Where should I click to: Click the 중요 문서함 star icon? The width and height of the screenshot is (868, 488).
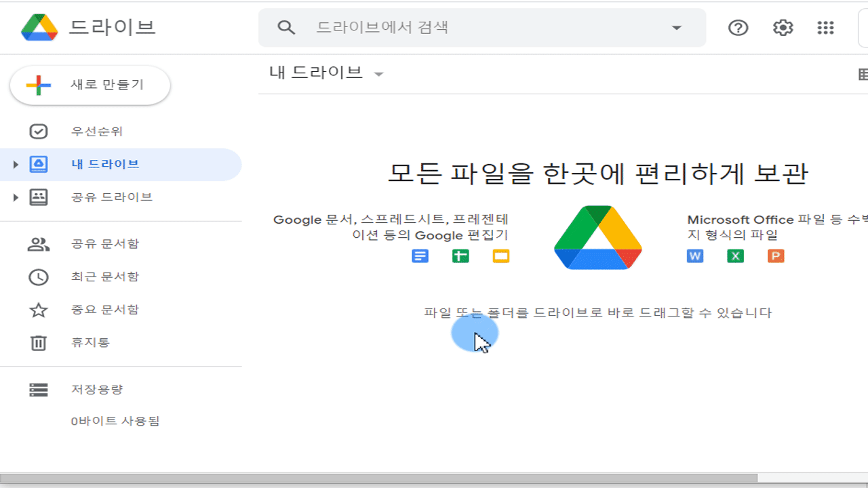pyautogui.click(x=39, y=310)
